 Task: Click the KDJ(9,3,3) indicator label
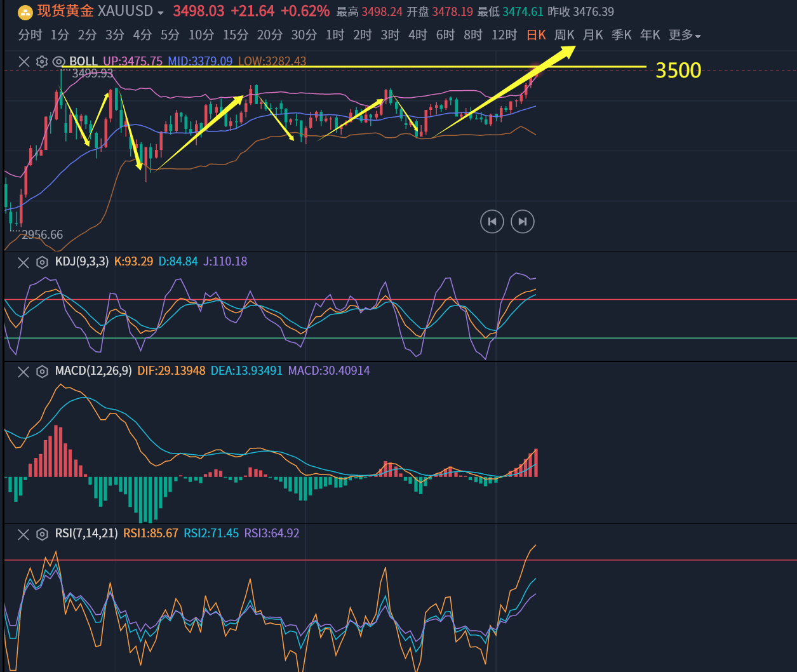[x=82, y=261]
